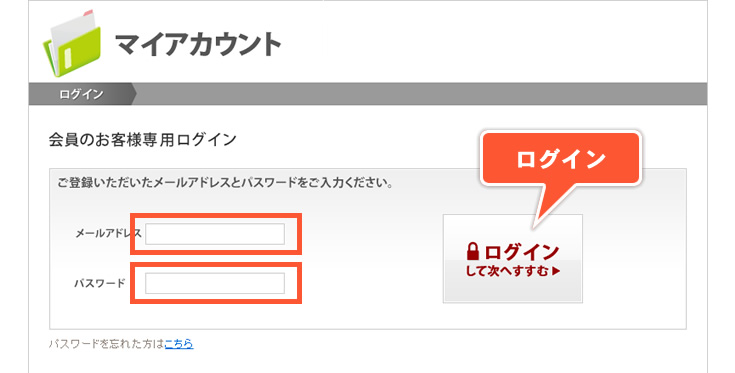This screenshot has height=373, width=735.
Task: Focus the パスワード input field
Action: 215,283
